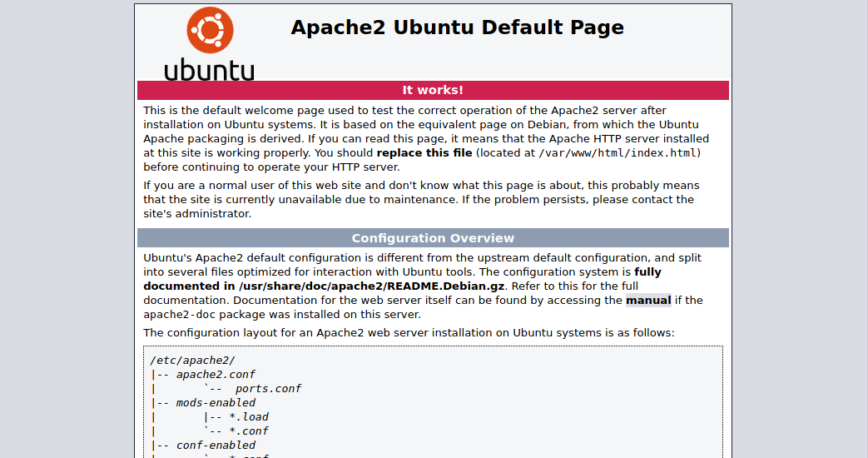This screenshot has width=868, height=458.
Task: Click the sentence starting 'The configuration layout'
Action: 409,333
